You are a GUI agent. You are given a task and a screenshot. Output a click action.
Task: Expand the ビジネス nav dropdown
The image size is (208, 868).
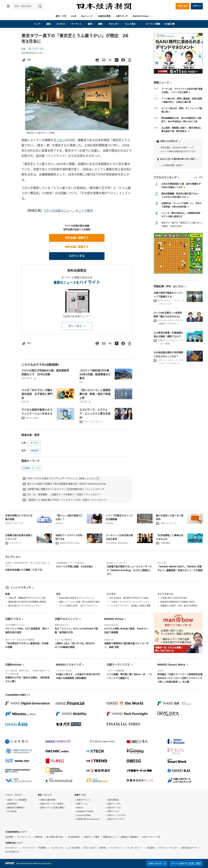click(x=62, y=24)
